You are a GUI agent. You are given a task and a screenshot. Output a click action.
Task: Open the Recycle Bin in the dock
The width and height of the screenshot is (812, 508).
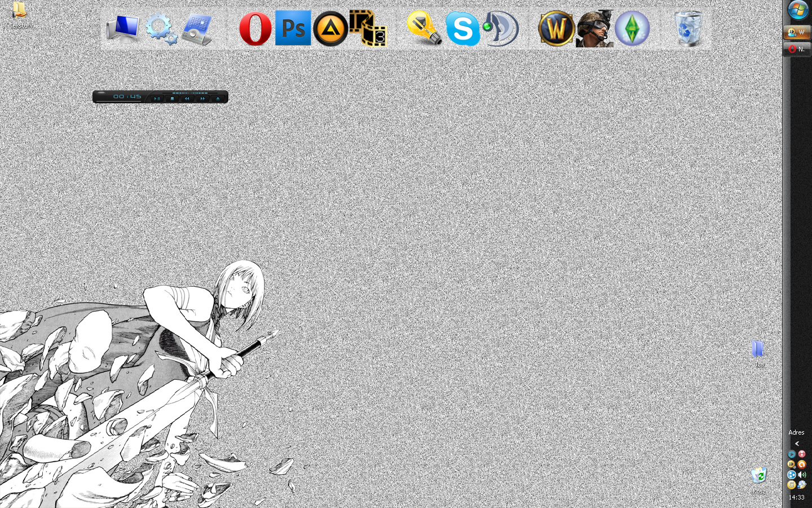click(x=689, y=28)
